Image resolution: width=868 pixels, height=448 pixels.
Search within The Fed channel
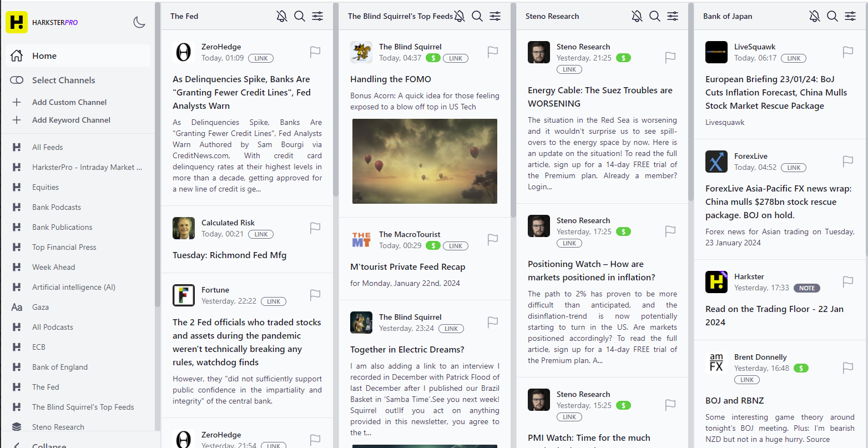[x=300, y=16]
